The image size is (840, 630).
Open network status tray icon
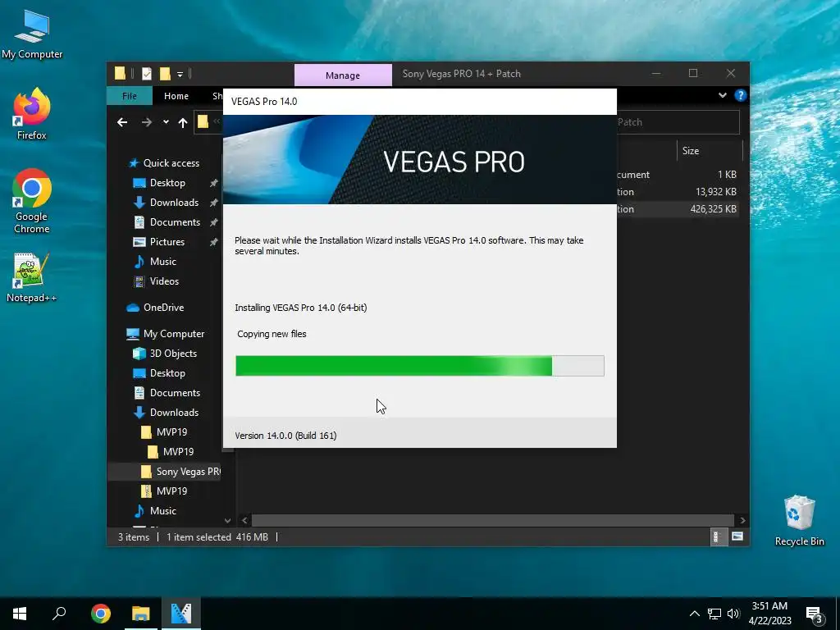pos(714,614)
